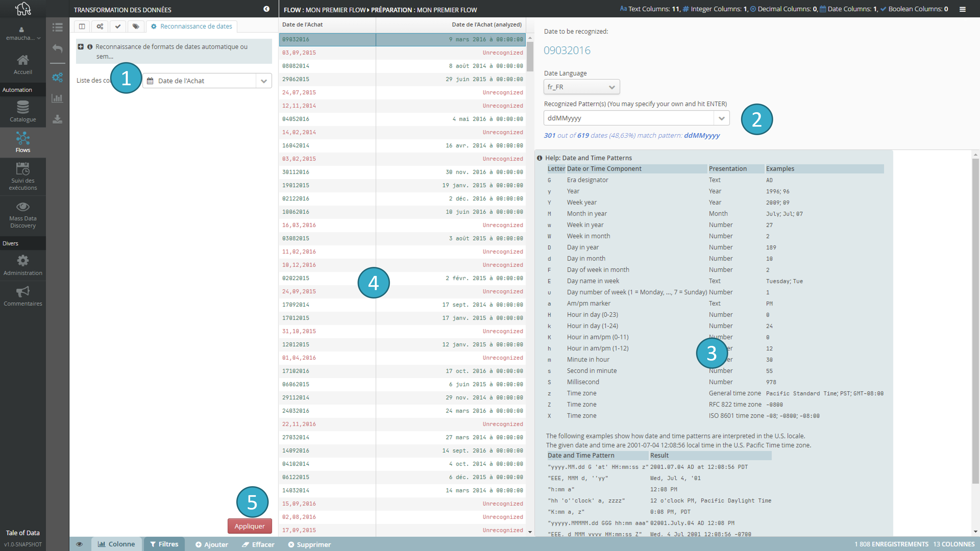Open Suivi des exécutions
Screen dimensions: 980x551
[x=23, y=176]
